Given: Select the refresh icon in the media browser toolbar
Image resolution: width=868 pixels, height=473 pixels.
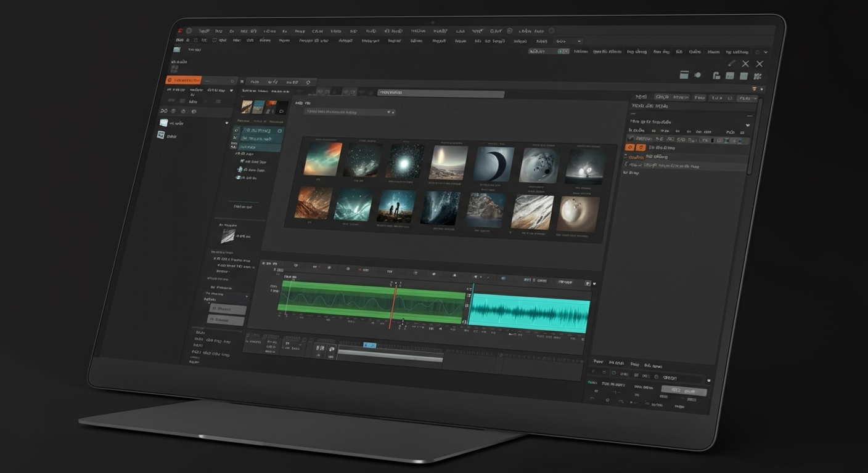Looking at the screenshot, I should pos(308,82).
